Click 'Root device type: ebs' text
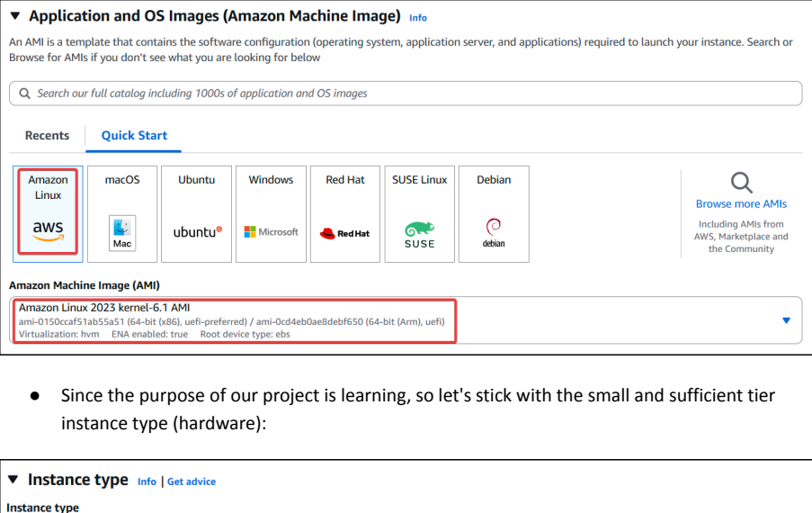This screenshot has height=513, width=812. point(245,334)
